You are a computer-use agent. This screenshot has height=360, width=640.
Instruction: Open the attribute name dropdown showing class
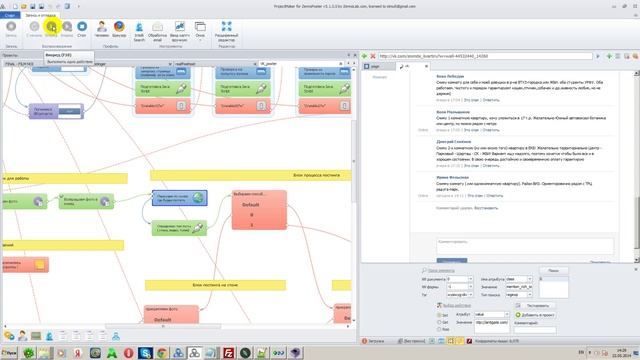(529, 279)
